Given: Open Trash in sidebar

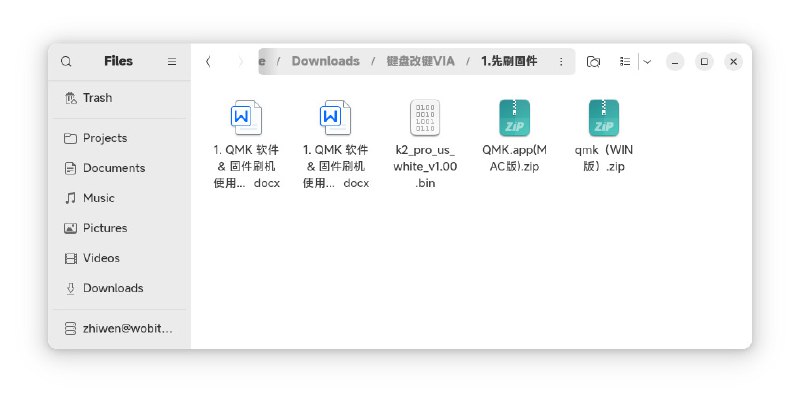Looking at the screenshot, I should [119, 97].
